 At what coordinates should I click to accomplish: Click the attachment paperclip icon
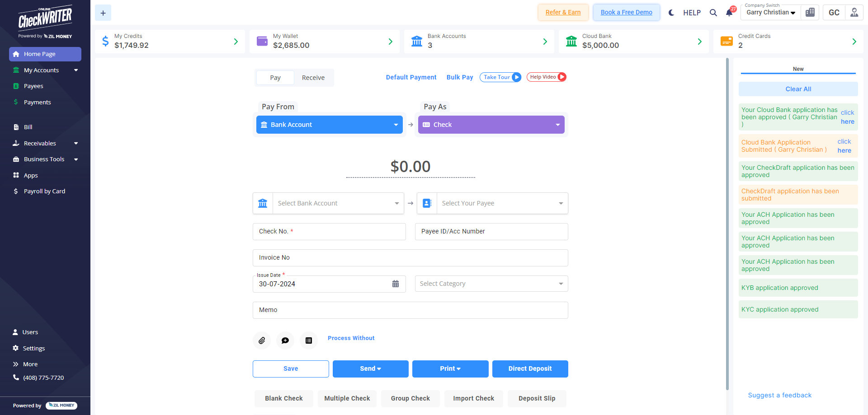[262, 340]
